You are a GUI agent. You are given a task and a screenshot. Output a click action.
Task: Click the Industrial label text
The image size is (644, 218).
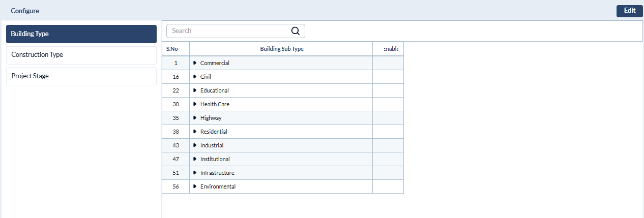pyautogui.click(x=212, y=145)
